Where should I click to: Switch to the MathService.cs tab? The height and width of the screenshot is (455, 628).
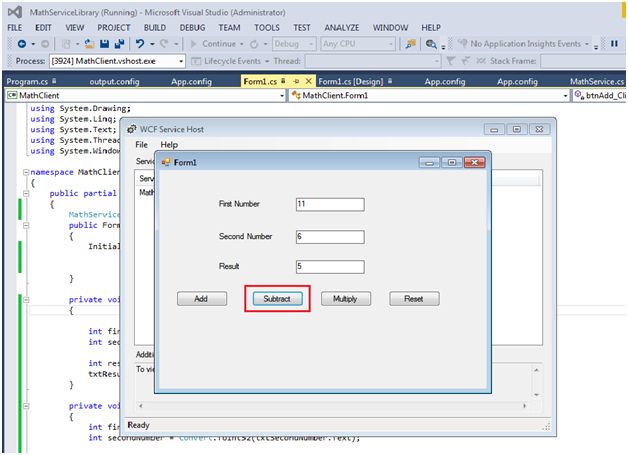tap(597, 81)
